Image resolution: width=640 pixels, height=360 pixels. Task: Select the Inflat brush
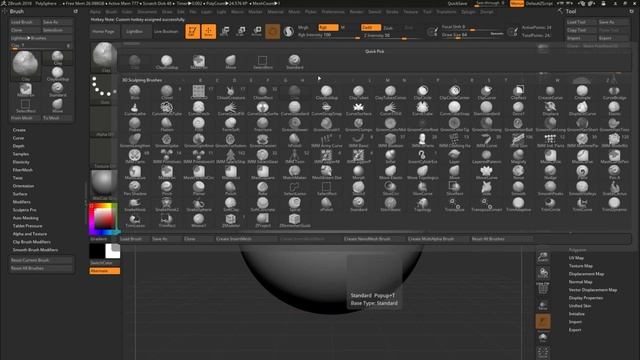(390, 156)
